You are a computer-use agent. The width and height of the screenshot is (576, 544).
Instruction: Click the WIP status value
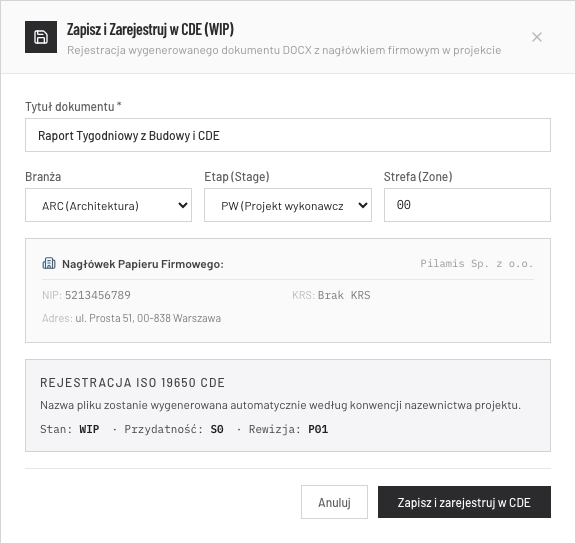tap(89, 429)
